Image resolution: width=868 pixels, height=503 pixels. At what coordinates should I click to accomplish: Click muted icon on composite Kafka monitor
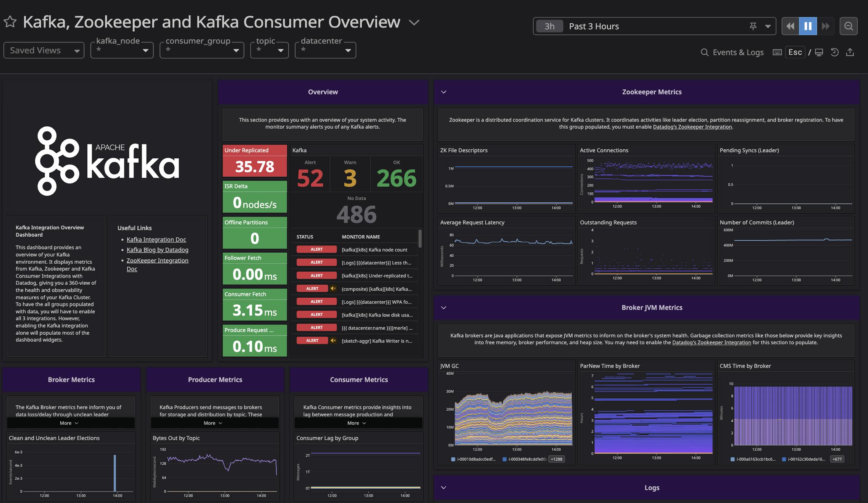click(x=333, y=289)
